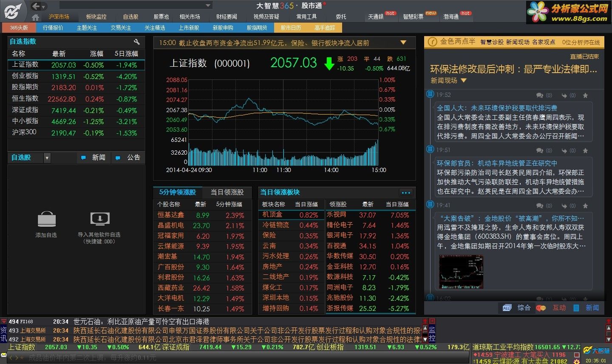Click the document icon beside 19:52 timestamp

tap(430, 94)
